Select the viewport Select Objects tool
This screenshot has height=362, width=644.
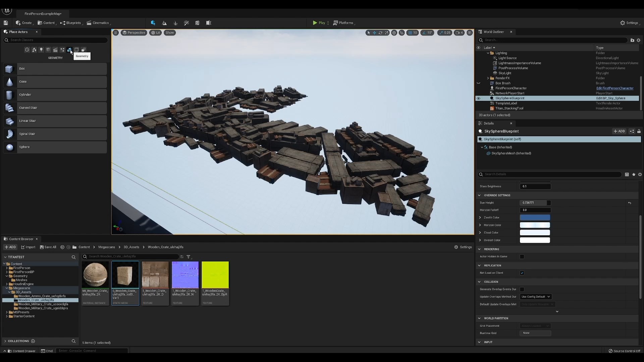[369, 33]
